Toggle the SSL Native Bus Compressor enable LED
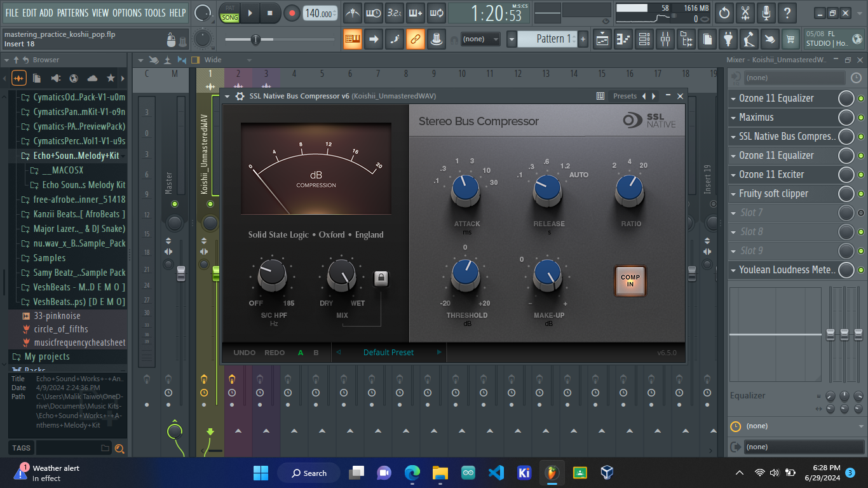Image resolution: width=868 pixels, height=488 pixels. tap(861, 137)
